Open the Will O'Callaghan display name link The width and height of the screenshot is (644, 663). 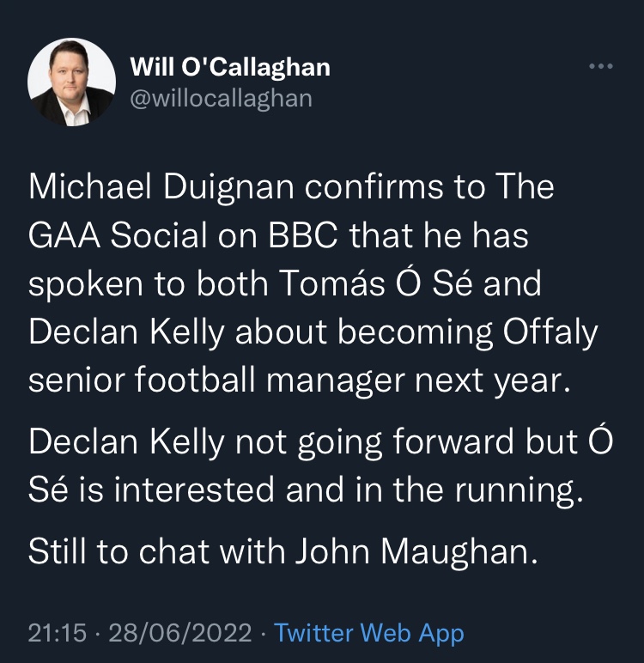point(230,67)
